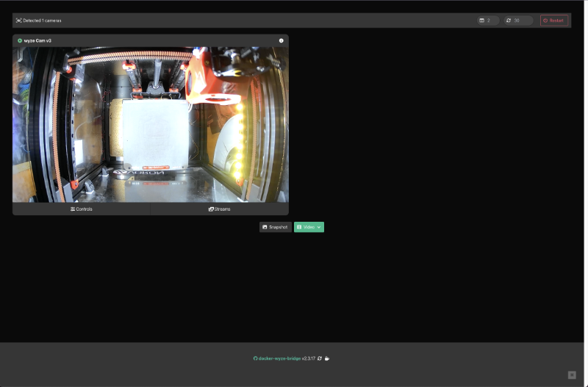Open the Controls tab of wyze Cam v3
The width and height of the screenshot is (588, 387).
tap(82, 209)
